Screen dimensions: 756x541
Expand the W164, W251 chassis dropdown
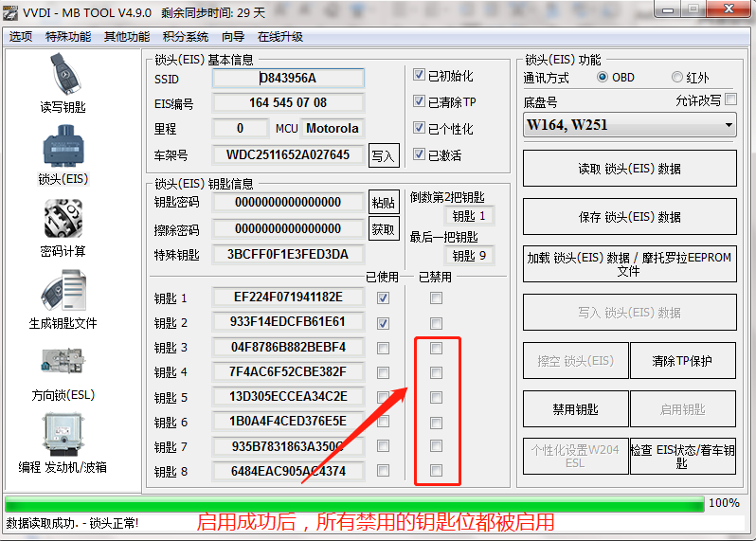point(630,125)
